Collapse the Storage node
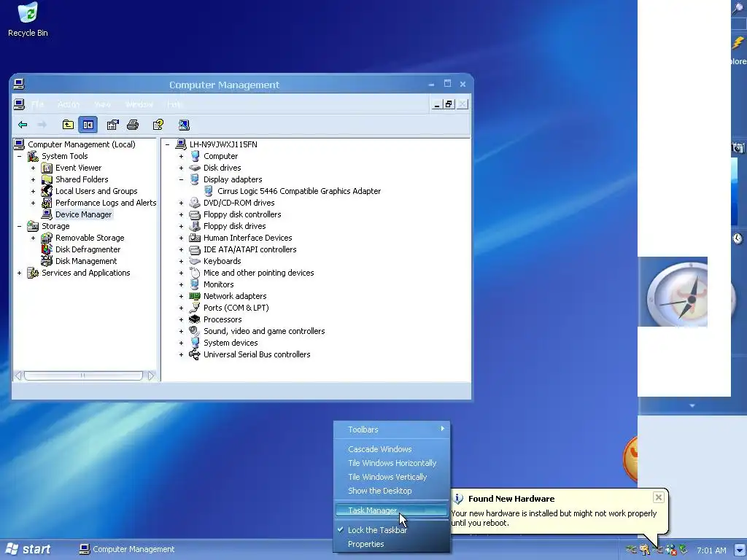 pos(19,226)
